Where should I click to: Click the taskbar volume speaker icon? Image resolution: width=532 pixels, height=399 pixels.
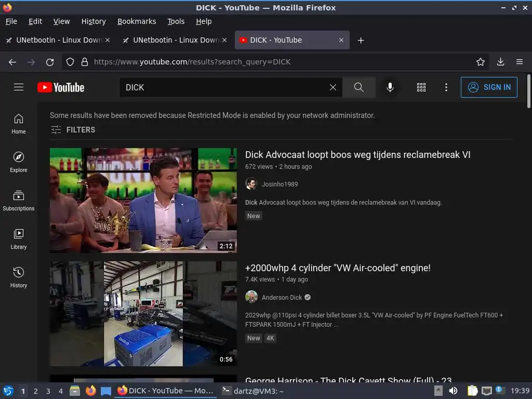point(453,391)
